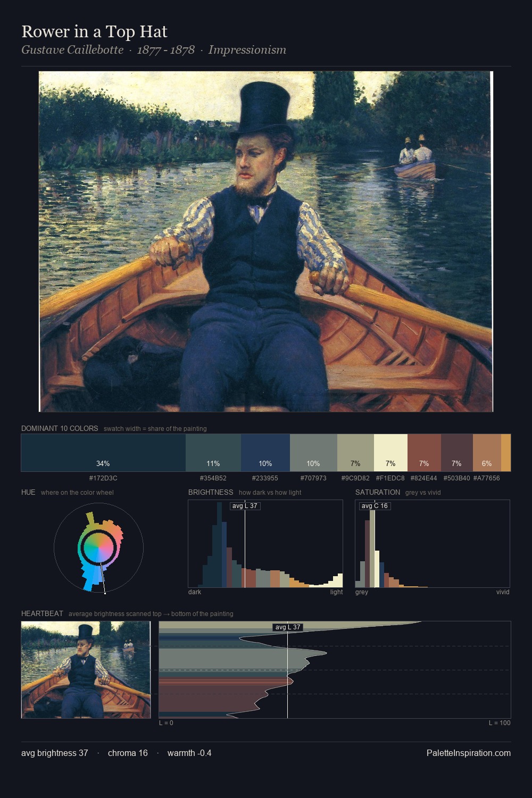
Task: Click the #172D3C dark navy swatch
Action: pyautogui.click(x=103, y=453)
